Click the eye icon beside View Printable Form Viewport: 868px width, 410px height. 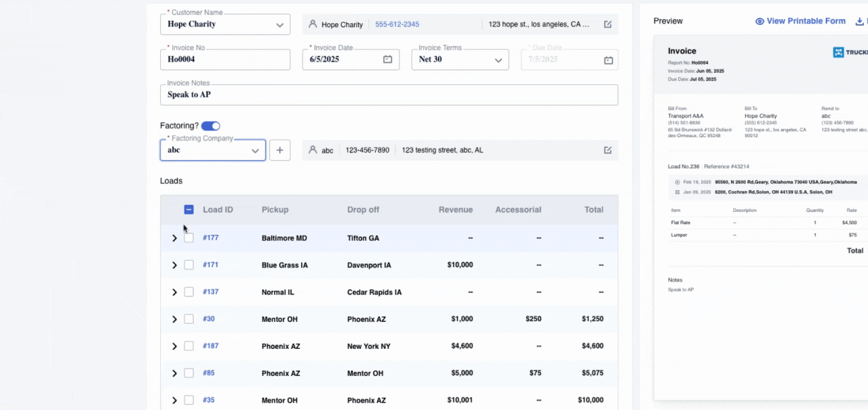coord(759,21)
